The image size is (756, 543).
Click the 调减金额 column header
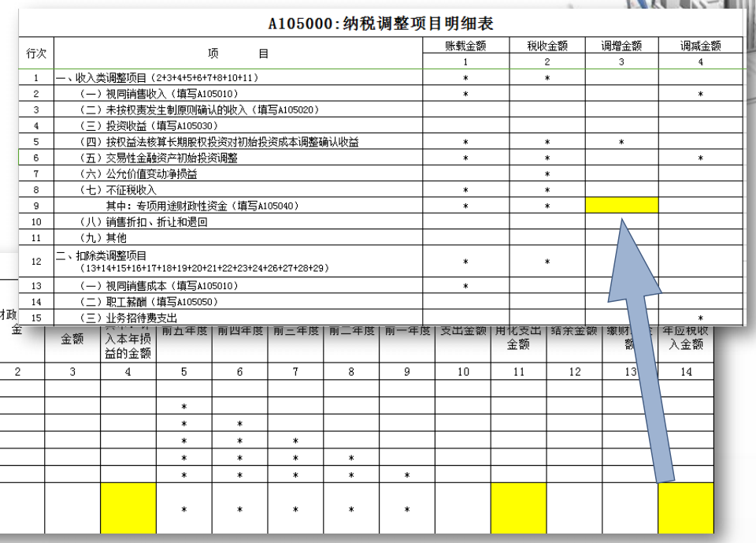tap(700, 46)
